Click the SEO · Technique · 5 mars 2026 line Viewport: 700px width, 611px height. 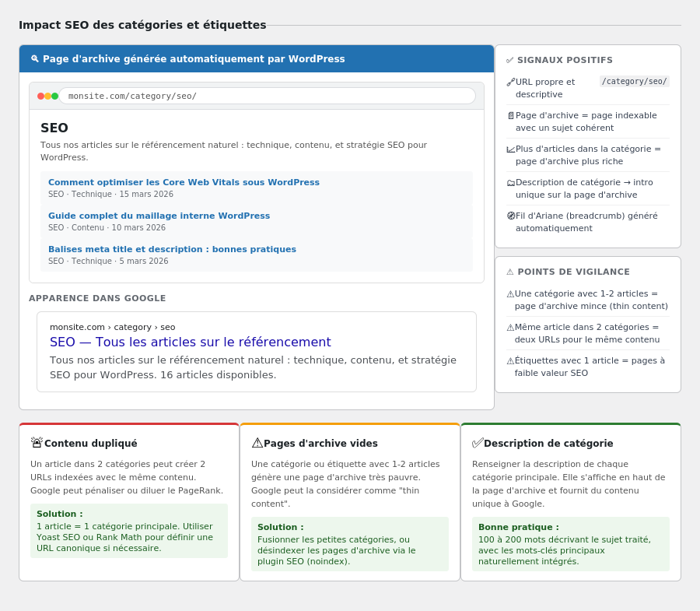(x=108, y=261)
